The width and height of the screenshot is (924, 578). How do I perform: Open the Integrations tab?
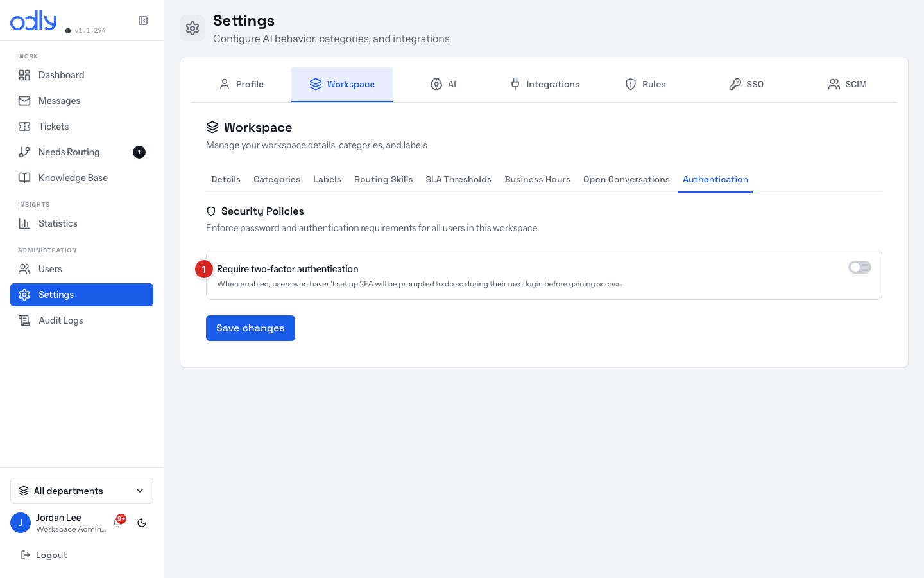[x=544, y=84]
